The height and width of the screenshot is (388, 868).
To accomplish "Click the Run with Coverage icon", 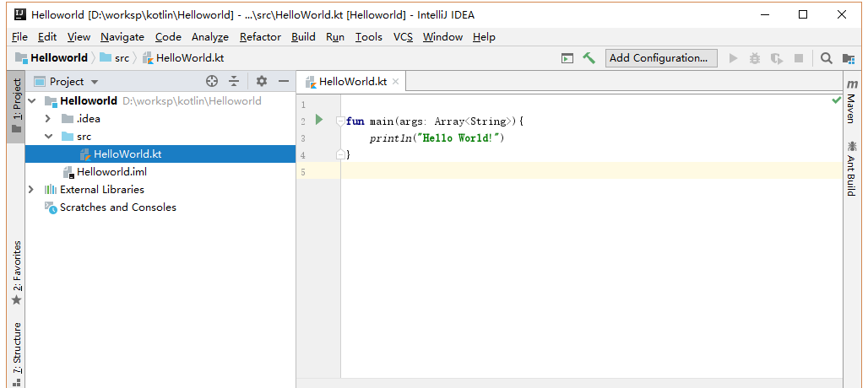I will tap(777, 58).
